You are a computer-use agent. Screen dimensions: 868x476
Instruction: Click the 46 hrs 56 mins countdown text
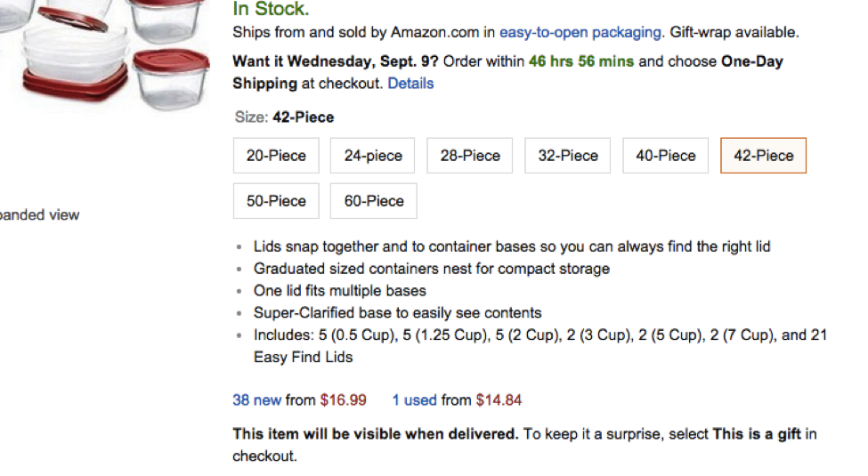(581, 61)
